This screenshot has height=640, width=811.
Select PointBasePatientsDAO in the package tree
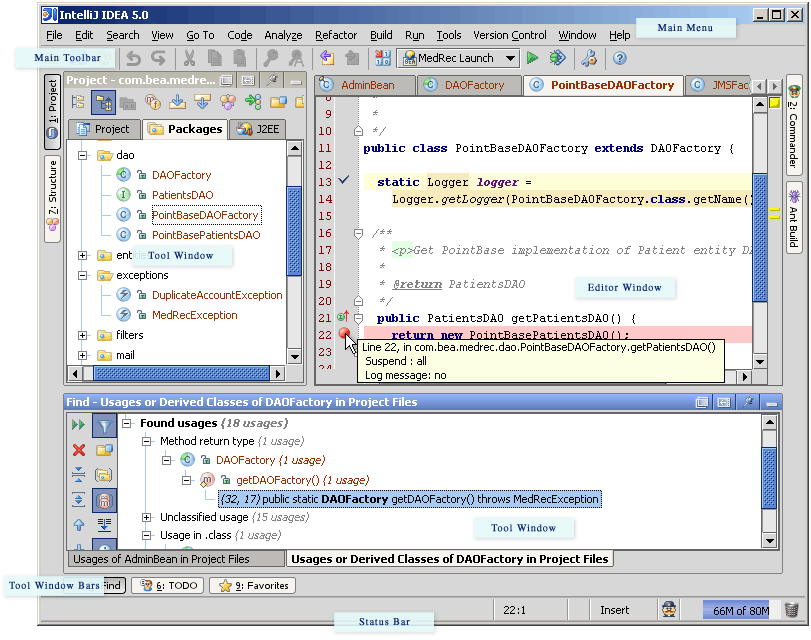(x=206, y=235)
